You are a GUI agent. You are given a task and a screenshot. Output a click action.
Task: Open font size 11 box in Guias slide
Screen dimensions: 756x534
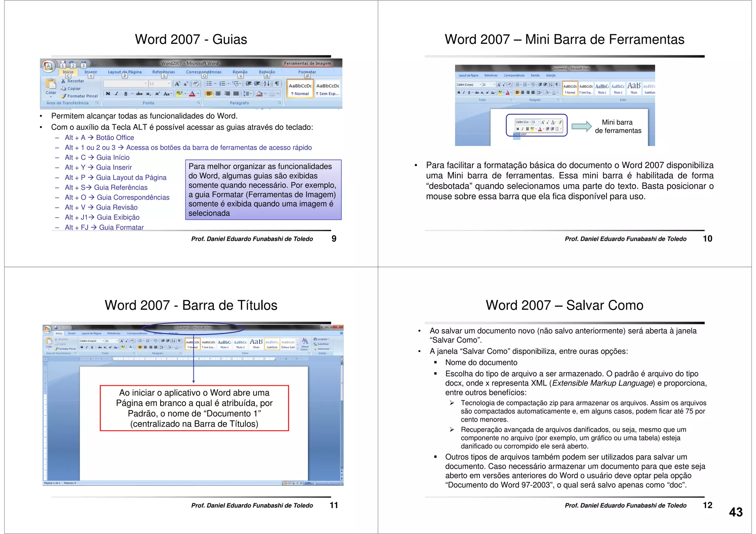(x=160, y=84)
